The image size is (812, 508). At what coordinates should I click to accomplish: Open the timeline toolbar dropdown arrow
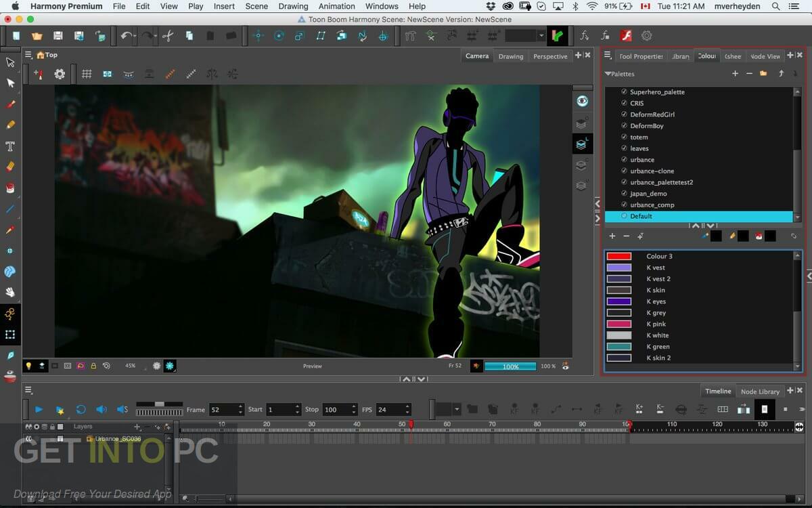pyautogui.click(x=457, y=409)
